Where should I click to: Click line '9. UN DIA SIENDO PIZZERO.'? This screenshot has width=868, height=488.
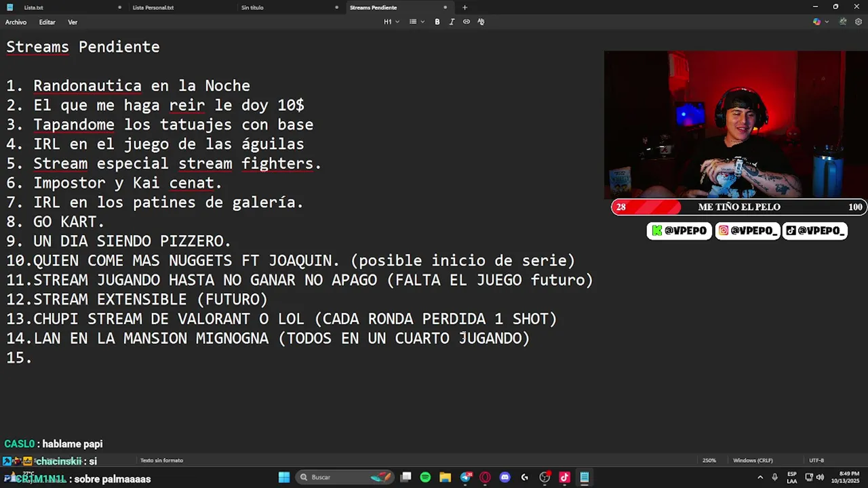coord(119,241)
